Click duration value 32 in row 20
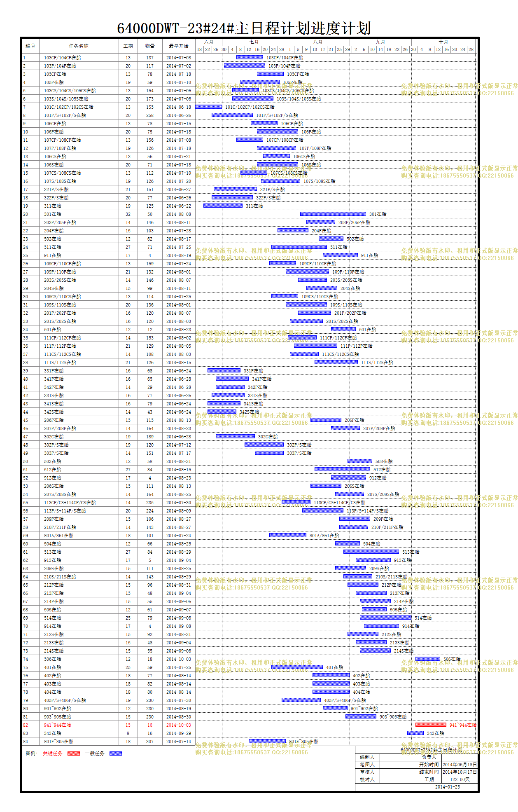Image resolution: width=518 pixels, height=812 pixels. (x=128, y=214)
